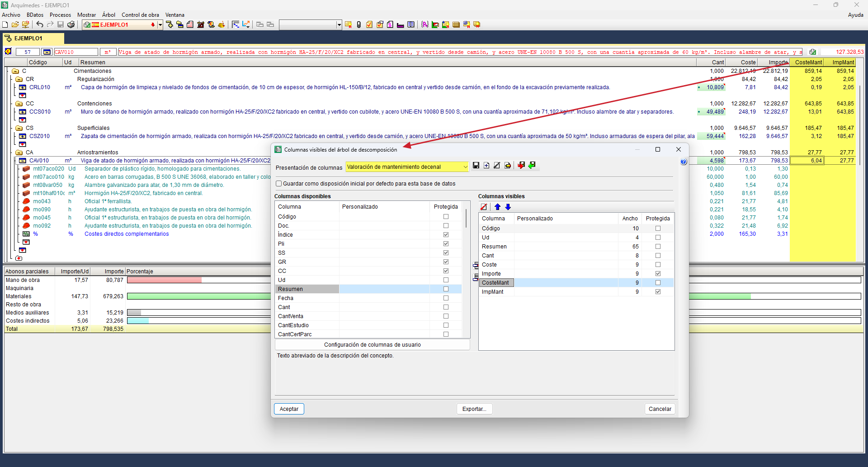This screenshot has height=467, width=868.
Task: Click the add new presentation icon
Action: (x=486, y=166)
